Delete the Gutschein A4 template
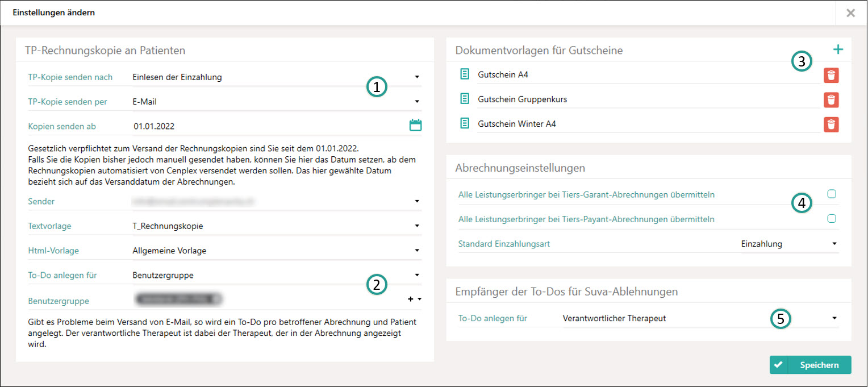The height and width of the screenshot is (387, 868). click(831, 75)
